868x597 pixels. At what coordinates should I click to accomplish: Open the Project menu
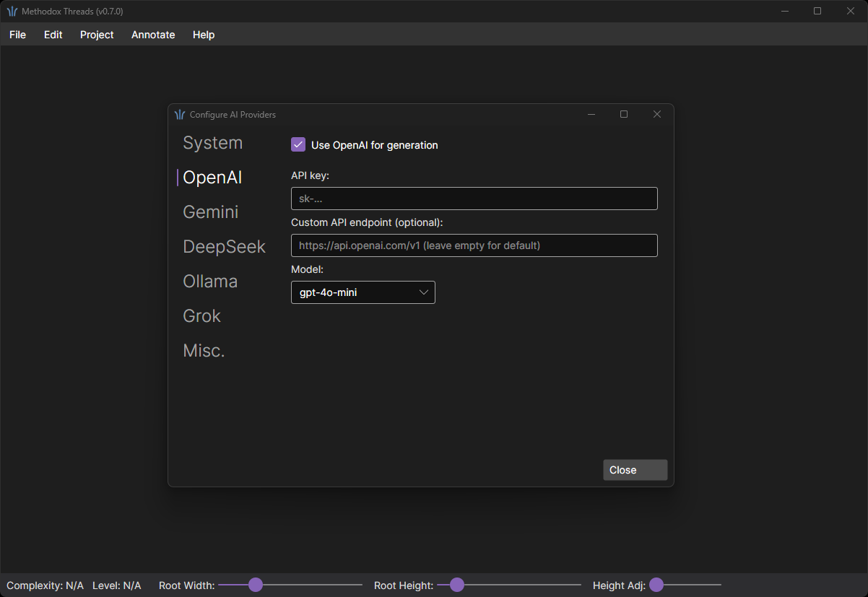(x=97, y=35)
